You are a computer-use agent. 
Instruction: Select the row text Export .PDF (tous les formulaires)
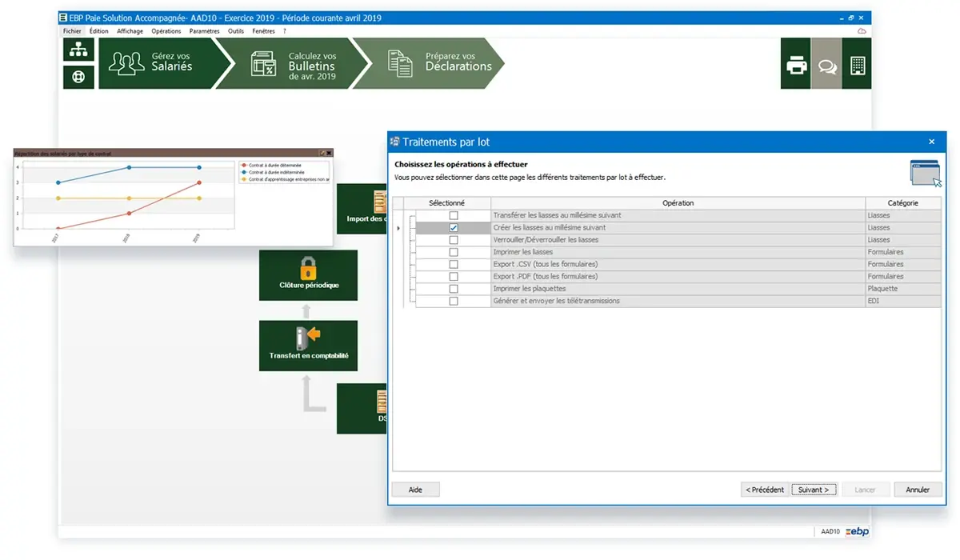546,277
